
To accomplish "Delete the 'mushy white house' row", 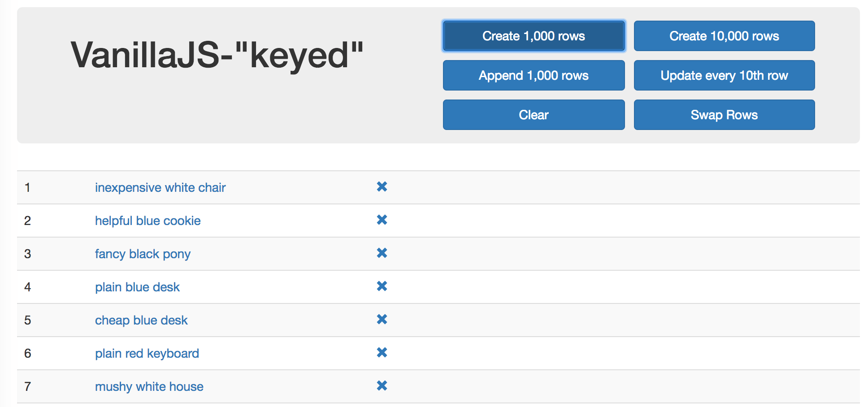I will coord(382,386).
